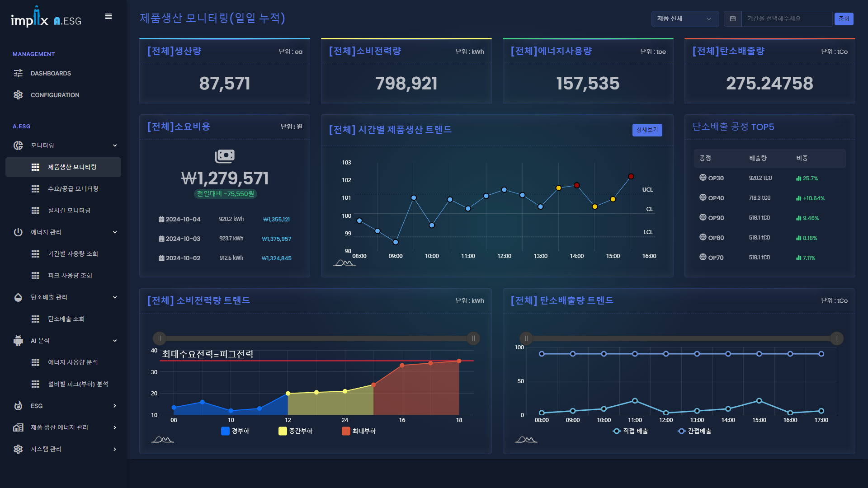
Task: Expand the ESG menu section
Action: point(115,406)
